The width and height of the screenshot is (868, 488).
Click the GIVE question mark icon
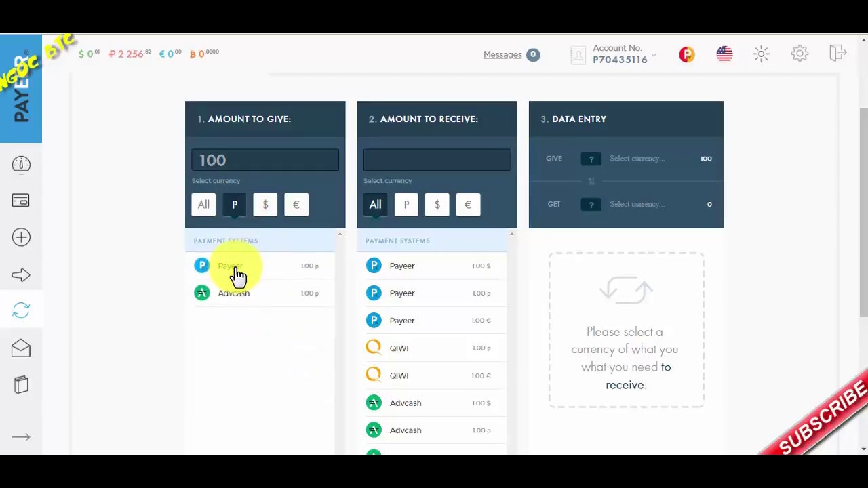pos(591,159)
